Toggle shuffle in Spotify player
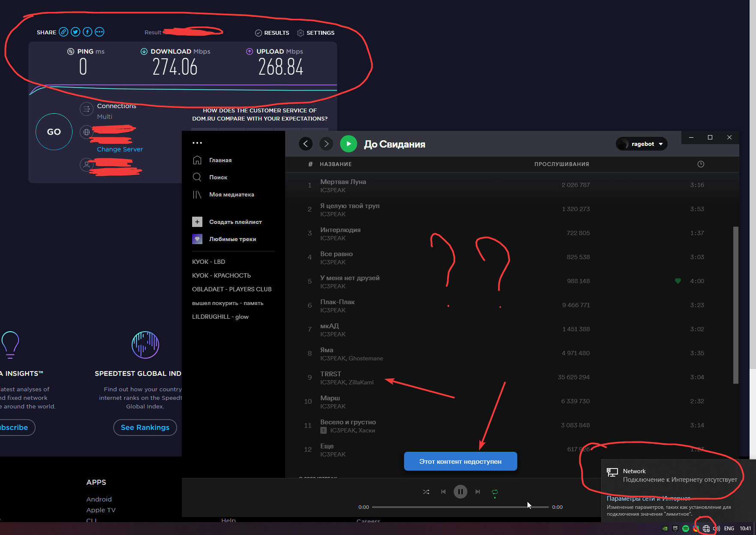 pyautogui.click(x=426, y=492)
